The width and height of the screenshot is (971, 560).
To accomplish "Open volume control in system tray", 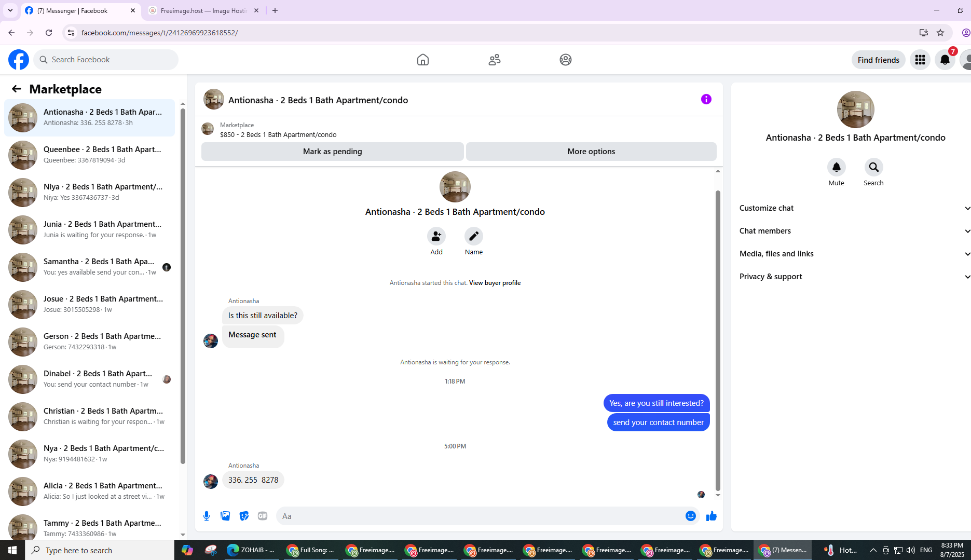I will [x=911, y=550].
